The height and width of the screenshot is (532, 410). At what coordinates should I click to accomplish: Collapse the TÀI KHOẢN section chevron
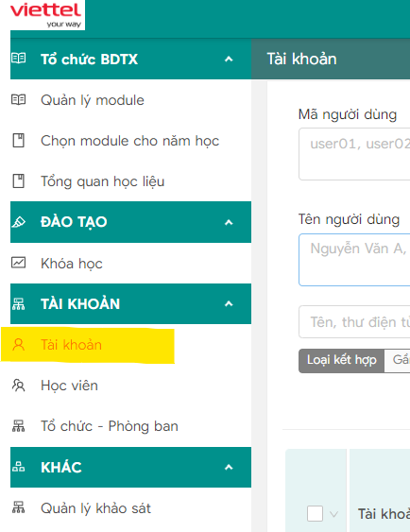(229, 303)
